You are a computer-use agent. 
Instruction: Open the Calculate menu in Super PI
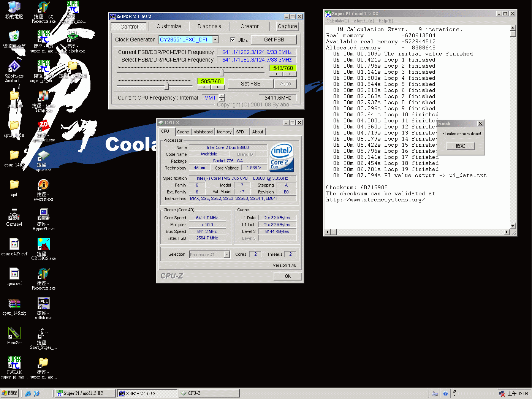click(x=337, y=21)
